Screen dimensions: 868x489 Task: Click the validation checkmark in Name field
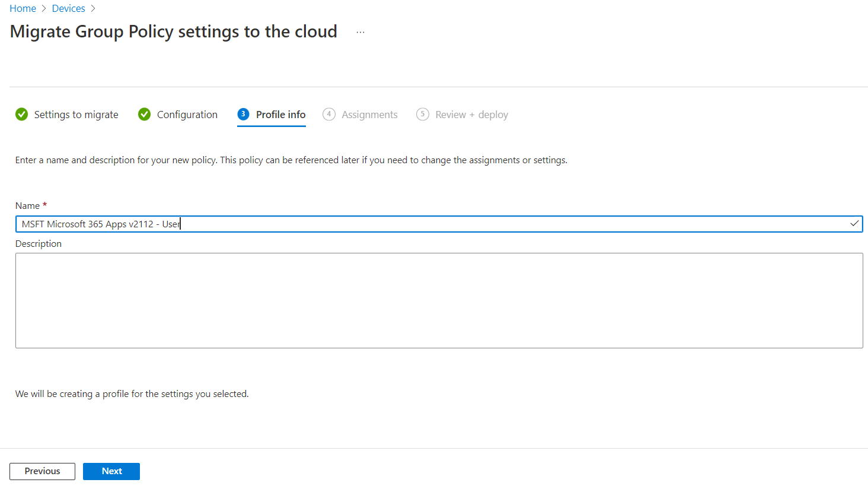click(854, 224)
